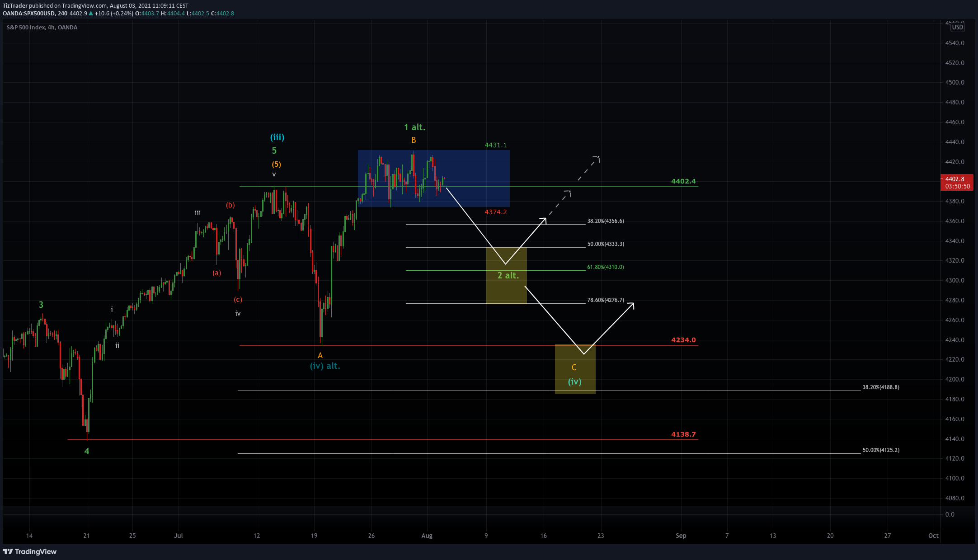978x560 pixels.
Task: Select the 78.60%(4276.7) Fibonacci label
Action: click(606, 300)
